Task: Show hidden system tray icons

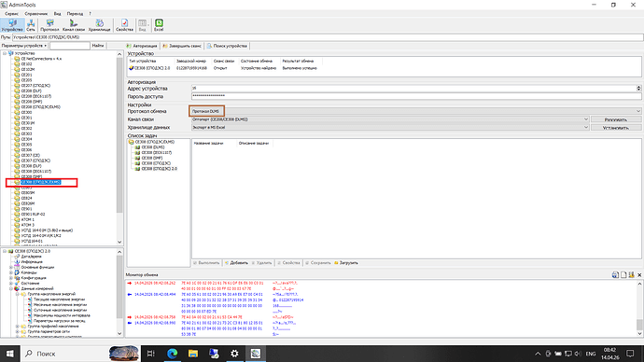Action: coord(538,354)
